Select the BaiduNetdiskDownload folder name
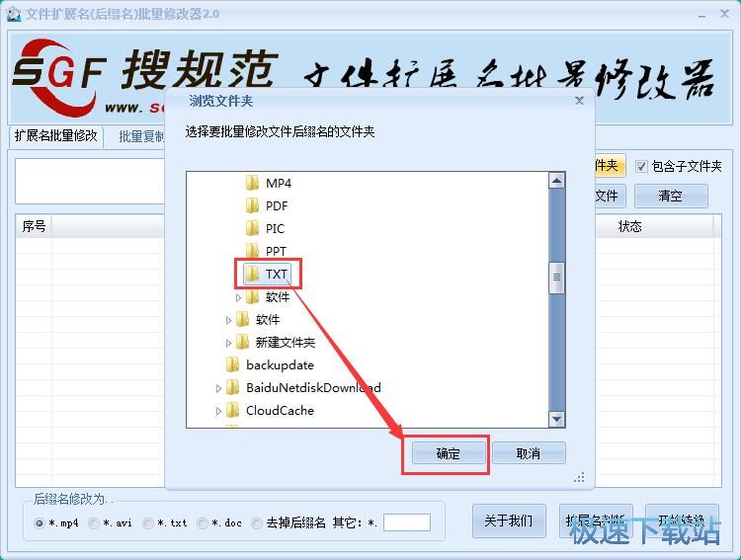 [x=313, y=387]
